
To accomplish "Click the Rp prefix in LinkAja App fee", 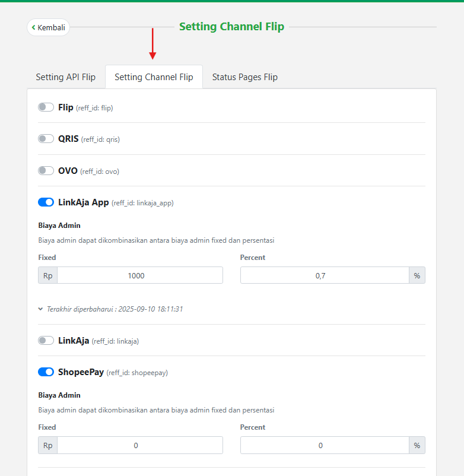I will 47,275.
